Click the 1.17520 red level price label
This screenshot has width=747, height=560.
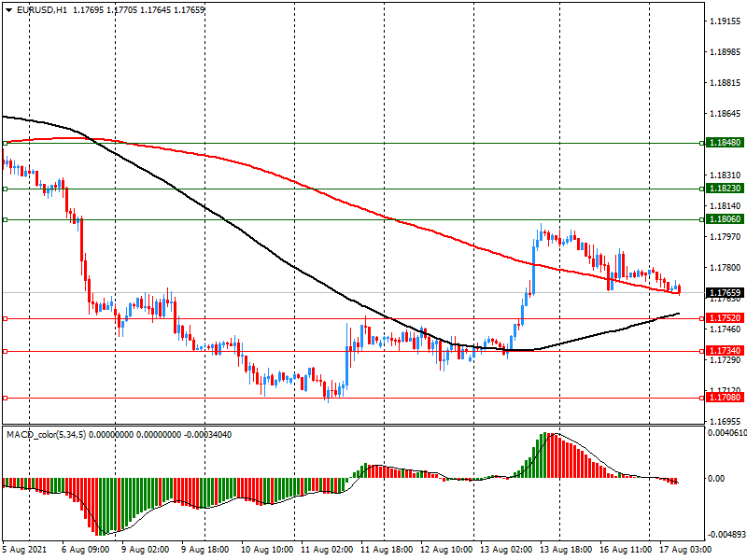pos(725,318)
